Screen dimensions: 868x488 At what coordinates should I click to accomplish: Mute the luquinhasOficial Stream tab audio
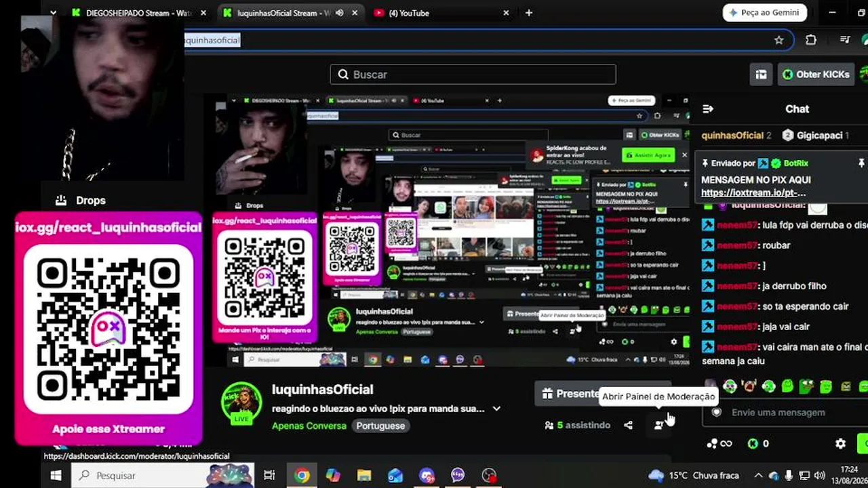click(339, 13)
